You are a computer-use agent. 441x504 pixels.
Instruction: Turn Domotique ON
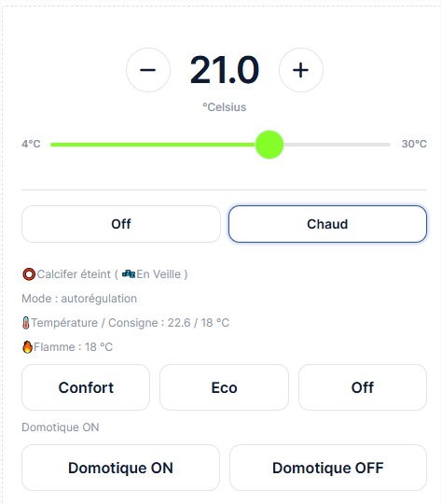tap(121, 468)
